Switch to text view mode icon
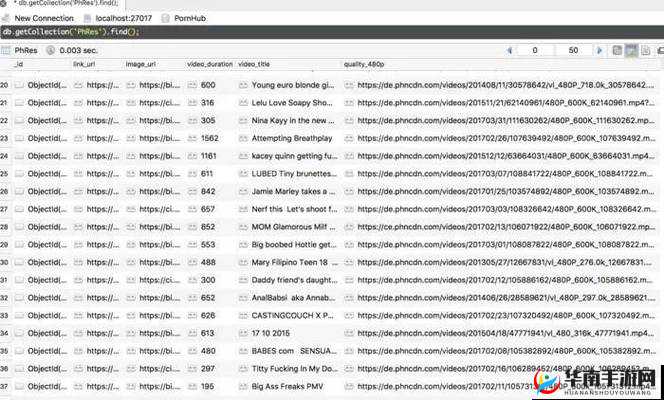Screen dimensions: 664x400 coord(645,50)
